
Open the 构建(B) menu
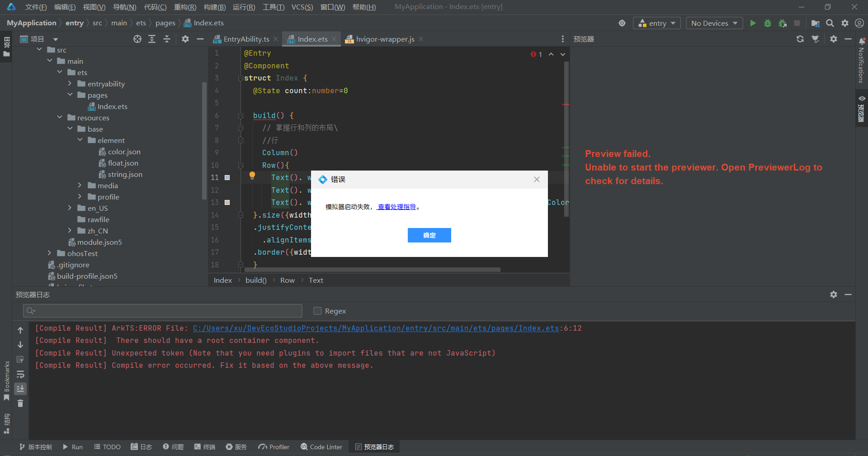point(215,7)
